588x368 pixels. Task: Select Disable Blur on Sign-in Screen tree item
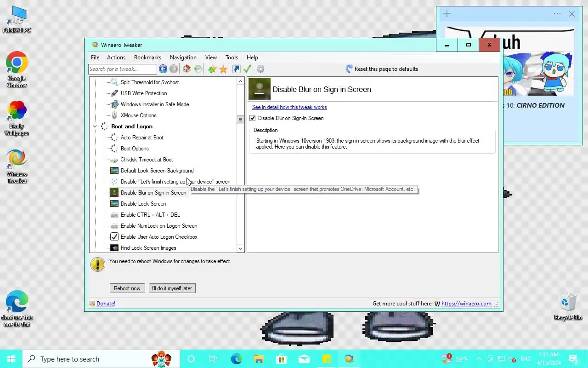click(x=153, y=193)
